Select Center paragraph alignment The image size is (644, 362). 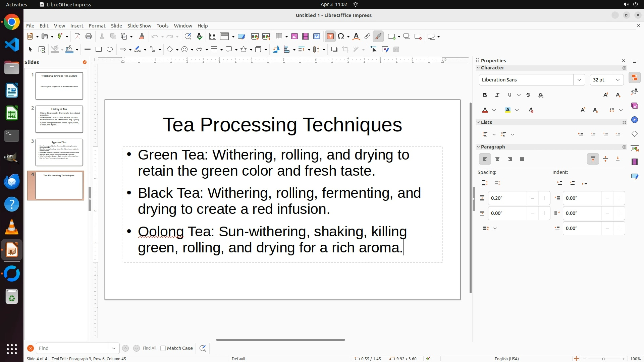tap(497, 159)
